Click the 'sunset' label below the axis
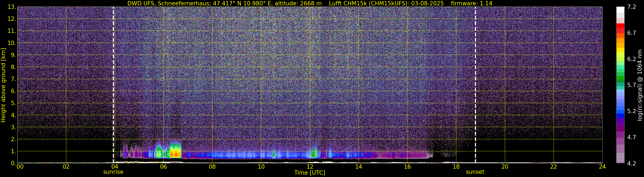Viewport: 644px width, 177px height. 475,172
